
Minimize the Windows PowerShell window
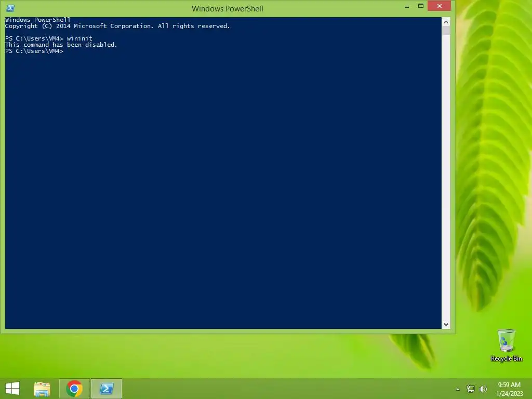[407, 6]
